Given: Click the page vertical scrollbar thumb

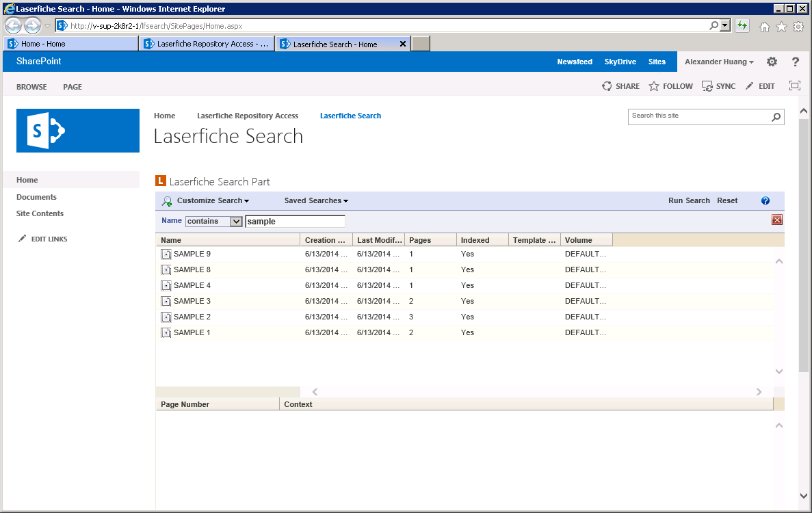Looking at the screenshot, I should click(803, 246).
